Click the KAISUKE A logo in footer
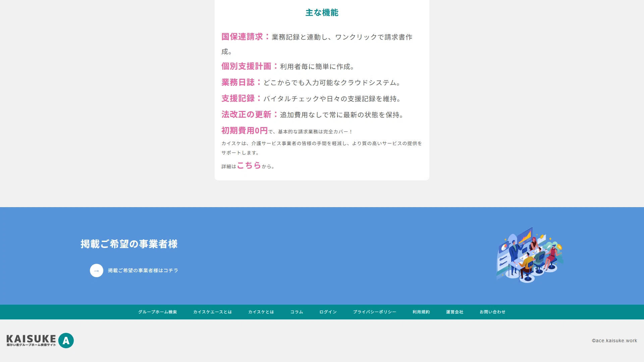This screenshot has width=644, height=362. point(40,341)
